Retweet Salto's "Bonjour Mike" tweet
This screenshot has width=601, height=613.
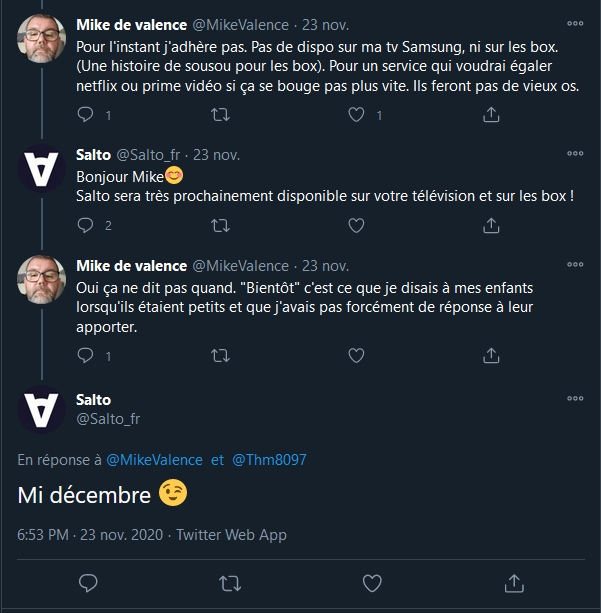click(221, 225)
